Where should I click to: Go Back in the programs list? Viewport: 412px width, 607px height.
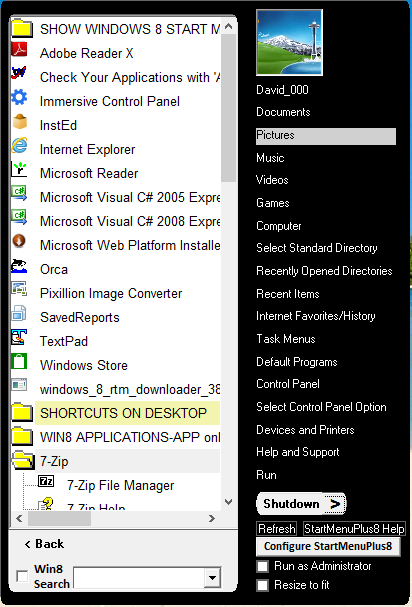(x=44, y=544)
